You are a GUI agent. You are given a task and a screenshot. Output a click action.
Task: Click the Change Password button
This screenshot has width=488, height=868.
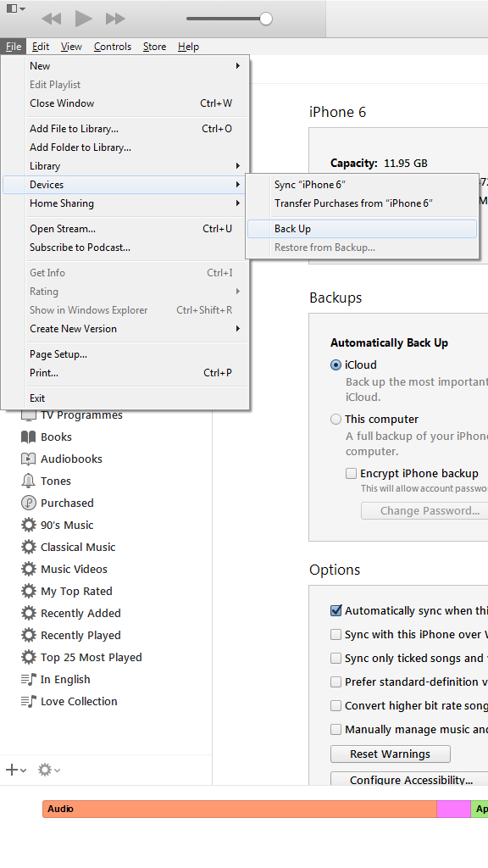tap(425, 510)
